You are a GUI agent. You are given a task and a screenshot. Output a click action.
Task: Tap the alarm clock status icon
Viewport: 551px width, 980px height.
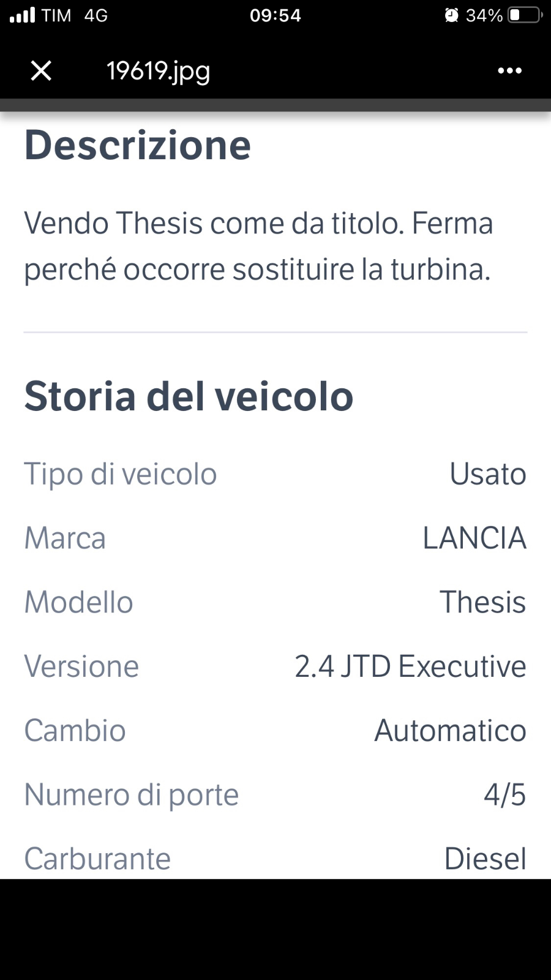[452, 15]
